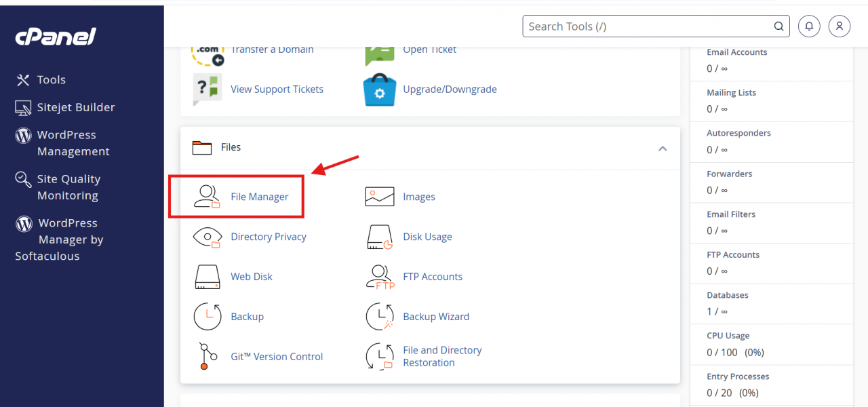Viewport: 868px width, 407px height.
Task: Click CPU Usage value 0 / 100 (0%)
Action: click(735, 352)
